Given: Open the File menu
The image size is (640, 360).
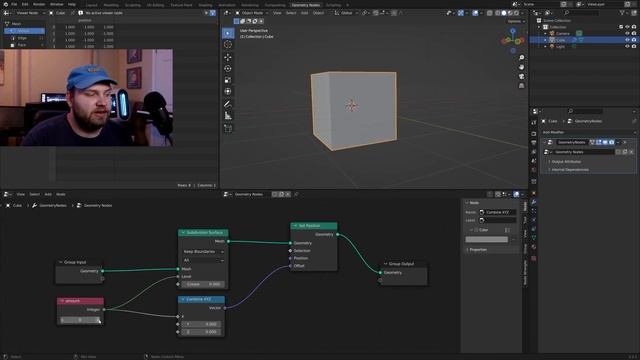Looking at the screenshot, I should point(14,4).
